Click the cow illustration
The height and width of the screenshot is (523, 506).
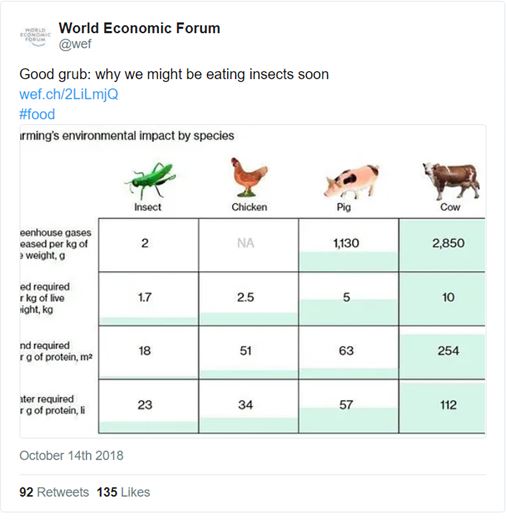click(451, 181)
